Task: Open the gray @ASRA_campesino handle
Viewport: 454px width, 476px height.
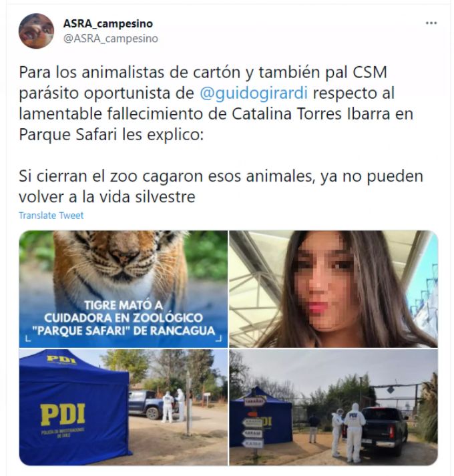Action: coord(111,39)
